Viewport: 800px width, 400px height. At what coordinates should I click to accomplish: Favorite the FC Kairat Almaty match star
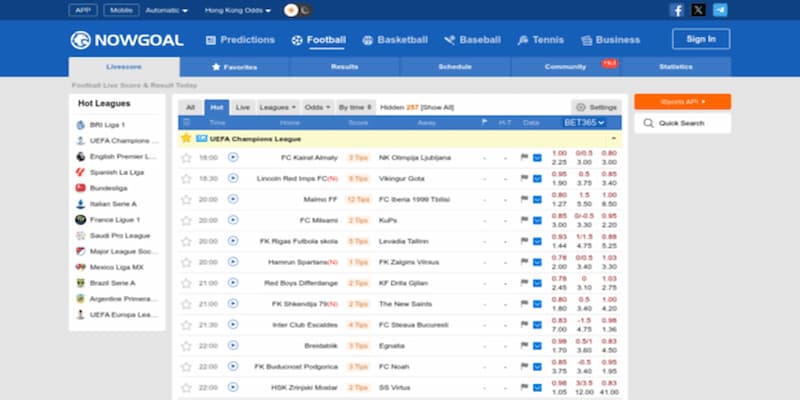[186, 158]
